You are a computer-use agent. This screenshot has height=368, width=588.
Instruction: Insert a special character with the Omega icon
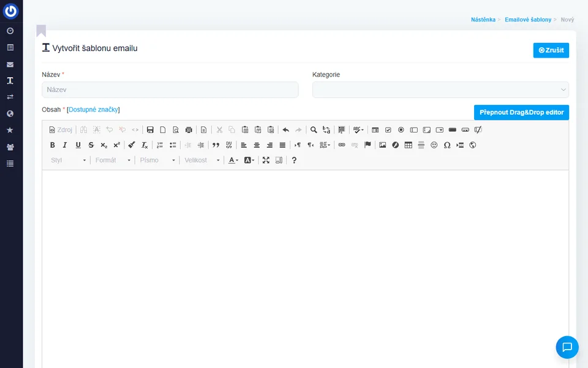447,145
